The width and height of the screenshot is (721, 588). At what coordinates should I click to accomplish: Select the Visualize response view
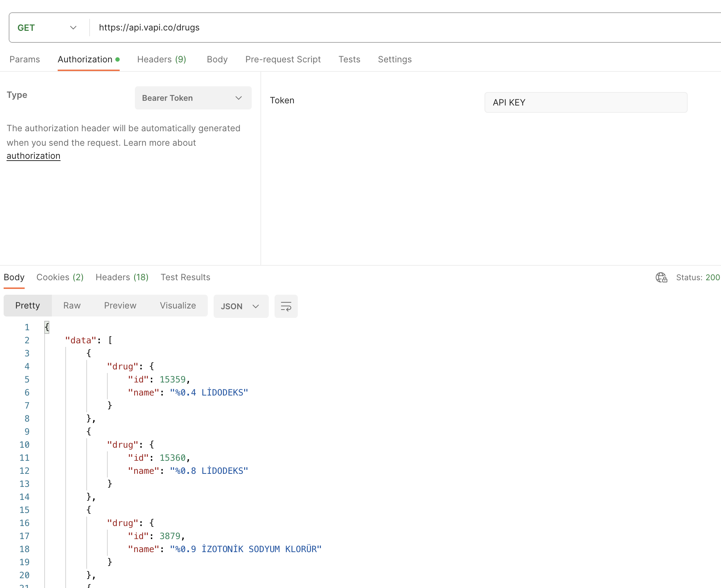pos(178,306)
